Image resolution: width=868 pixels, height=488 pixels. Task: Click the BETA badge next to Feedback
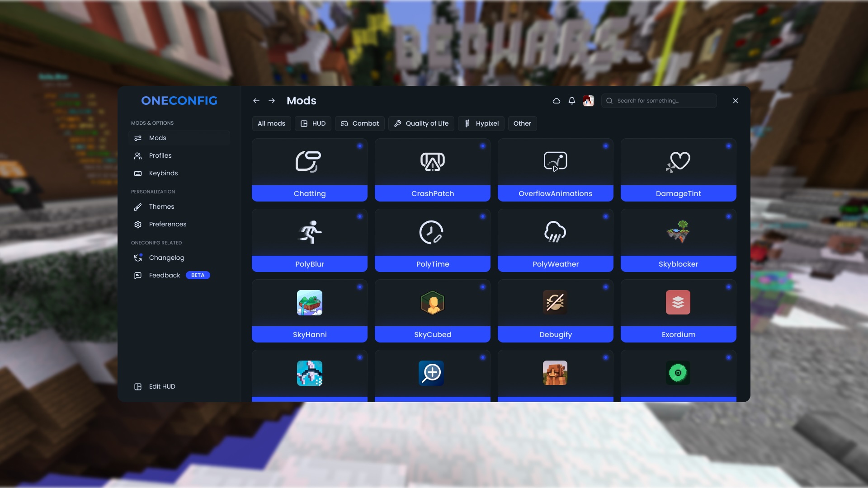tap(198, 275)
